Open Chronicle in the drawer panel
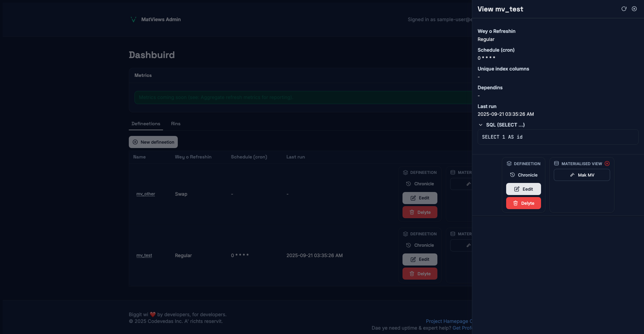 (524, 175)
